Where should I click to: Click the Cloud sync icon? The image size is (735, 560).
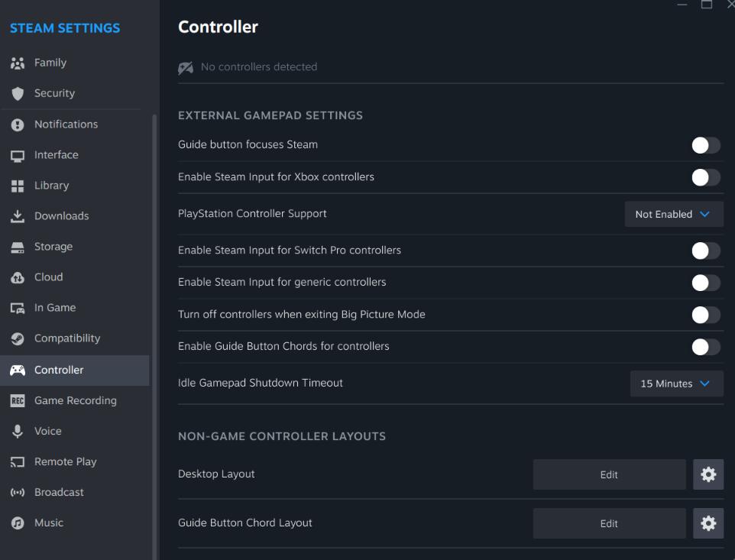18,277
